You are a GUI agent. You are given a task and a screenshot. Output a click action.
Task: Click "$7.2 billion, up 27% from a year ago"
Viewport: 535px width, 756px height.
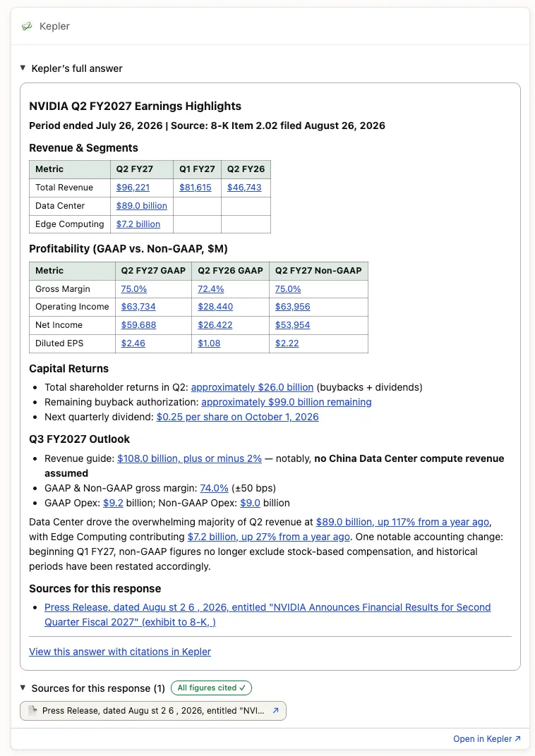coord(269,537)
